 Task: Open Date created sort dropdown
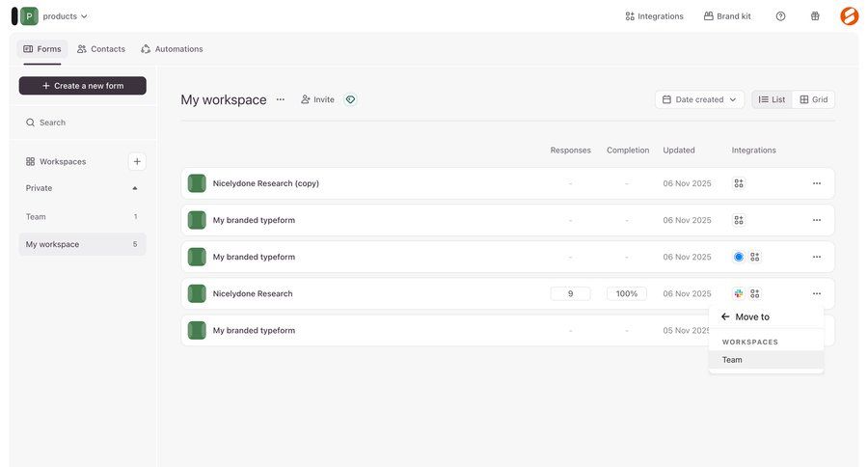(700, 99)
